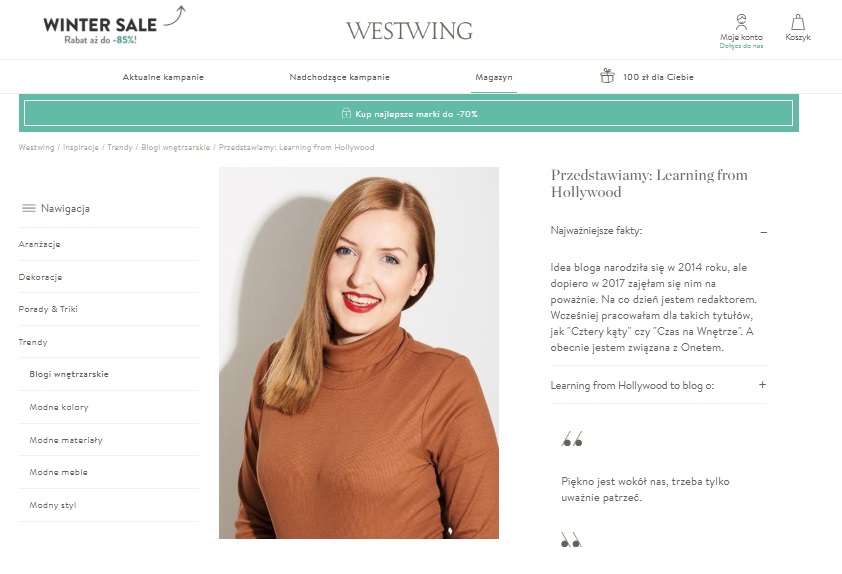
Task: Switch to the Magazyn tab
Action: click(x=493, y=77)
